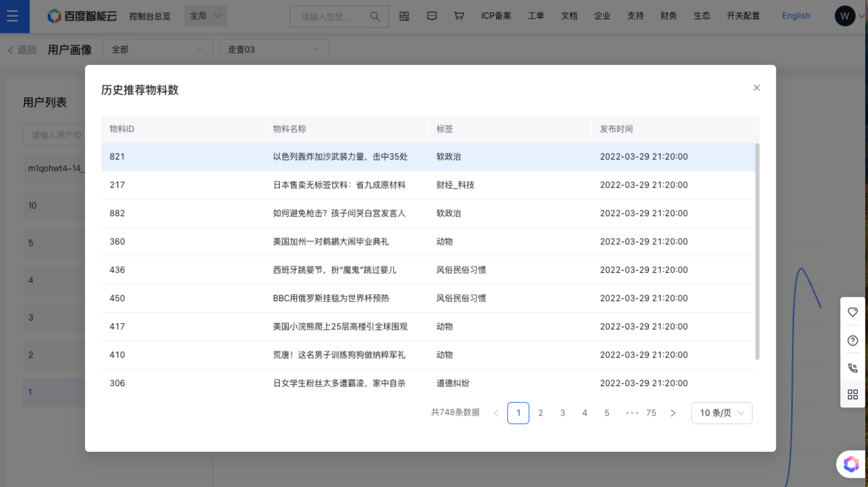Viewport: 868px width, 487px height.
Task: Open the hamburger navigation menu
Action: [x=13, y=16]
